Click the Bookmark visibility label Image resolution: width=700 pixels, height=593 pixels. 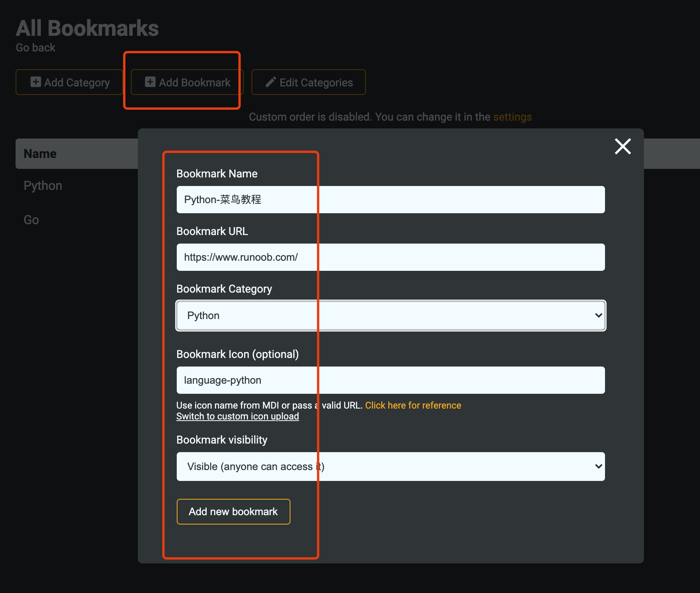tap(222, 440)
